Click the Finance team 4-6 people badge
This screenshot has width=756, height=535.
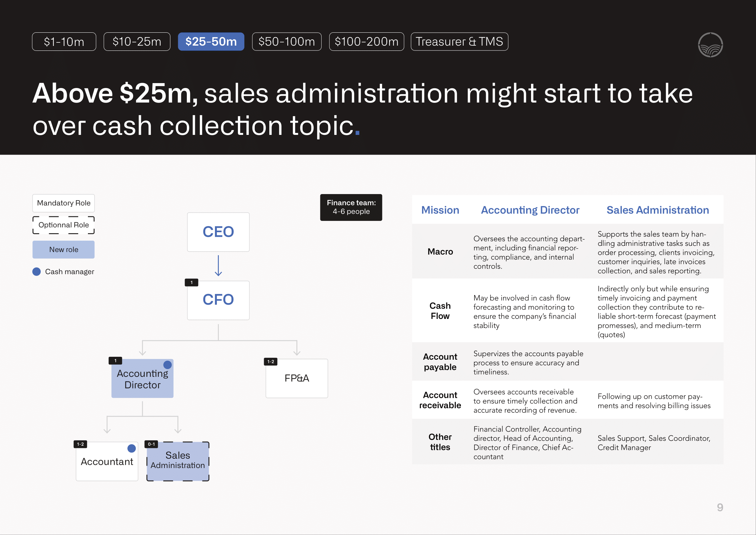tap(351, 208)
